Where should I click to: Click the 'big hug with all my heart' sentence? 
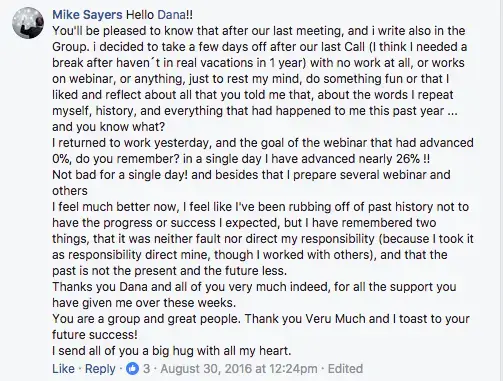click(x=222, y=351)
